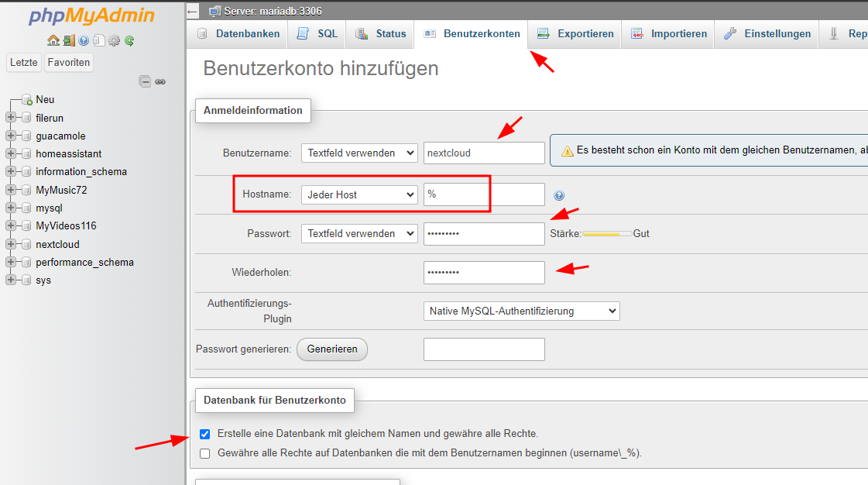Click Neu to create a database
The width and height of the screenshot is (868, 485).
click(45, 100)
